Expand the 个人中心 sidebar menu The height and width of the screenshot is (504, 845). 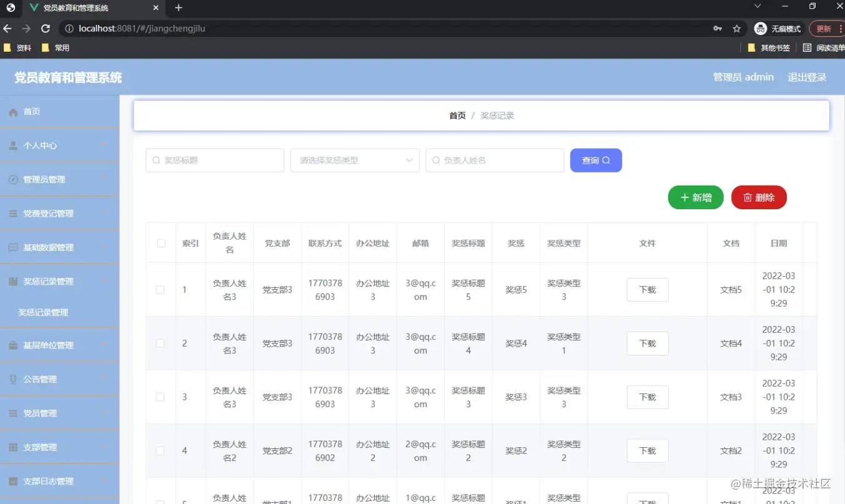(59, 146)
